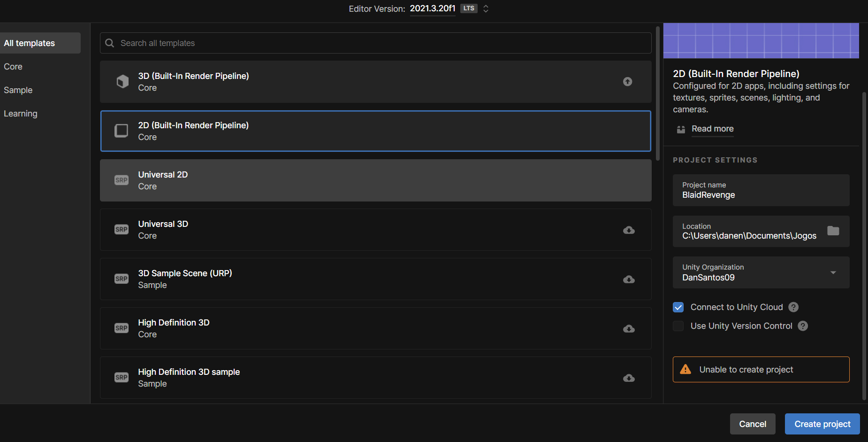Select the Universal 2D template
868x442 pixels.
(x=375, y=180)
